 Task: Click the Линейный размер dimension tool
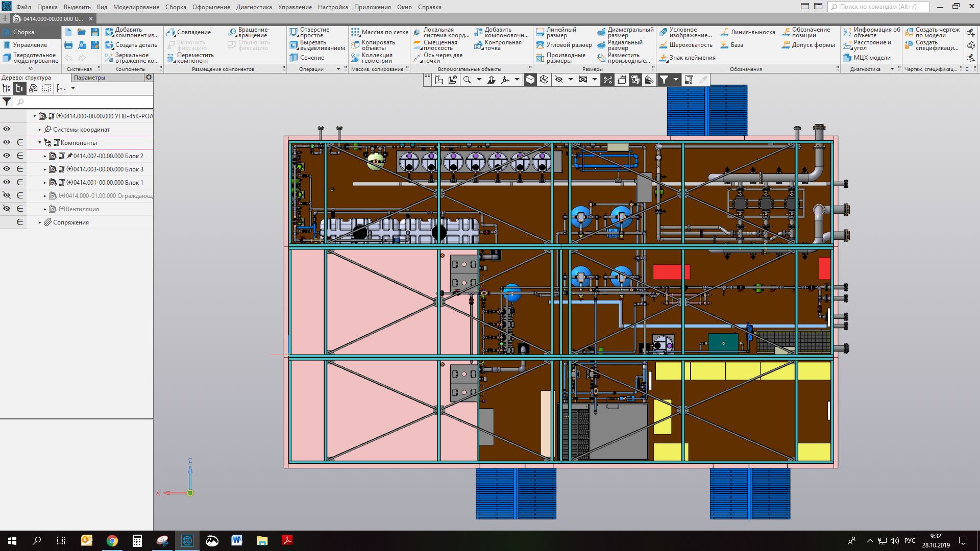tap(540, 32)
